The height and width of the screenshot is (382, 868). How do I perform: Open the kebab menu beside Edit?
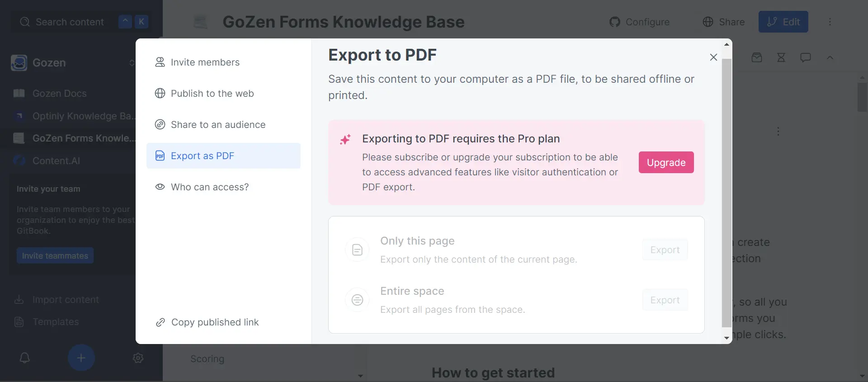coord(830,22)
